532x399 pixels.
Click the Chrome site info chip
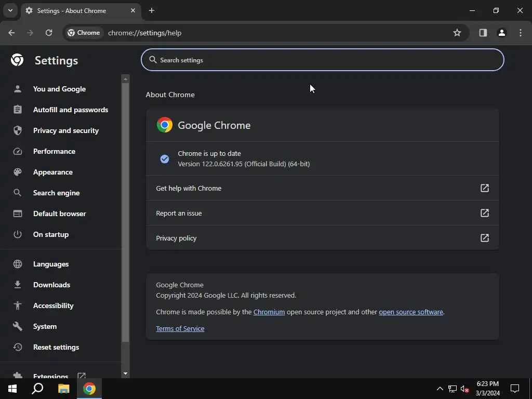(84, 33)
